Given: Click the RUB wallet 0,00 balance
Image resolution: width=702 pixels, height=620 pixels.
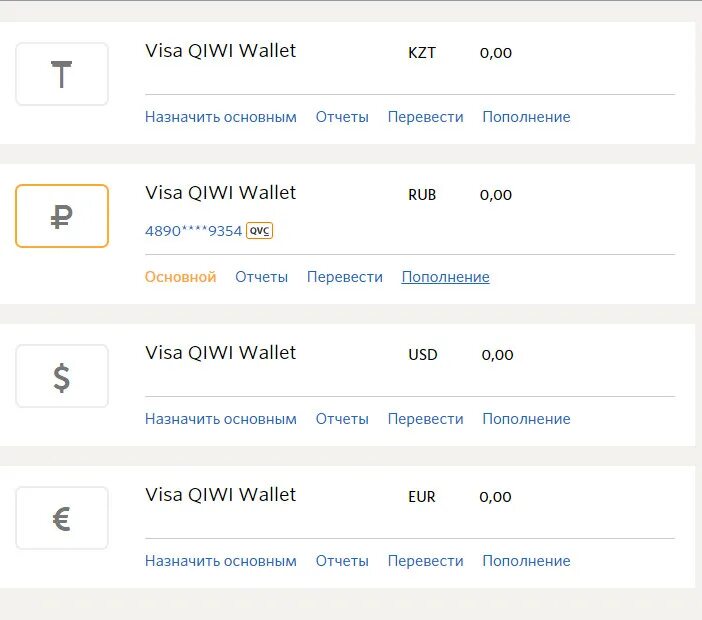Looking at the screenshot, I should 496,195.
